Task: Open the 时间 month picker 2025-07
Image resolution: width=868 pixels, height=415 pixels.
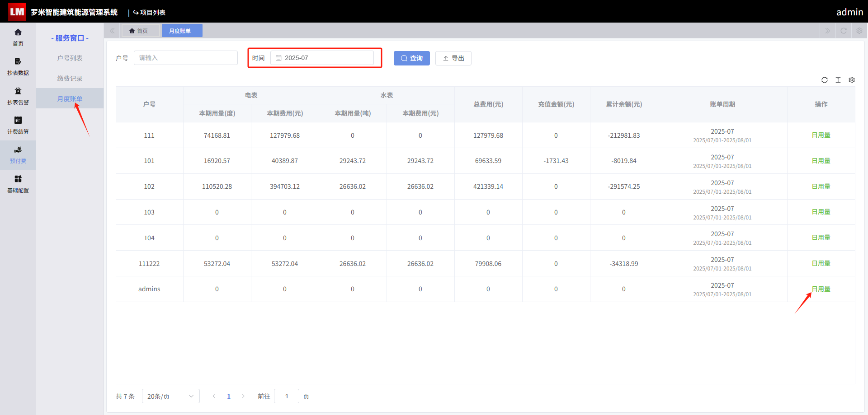Action: pos(322,58)
